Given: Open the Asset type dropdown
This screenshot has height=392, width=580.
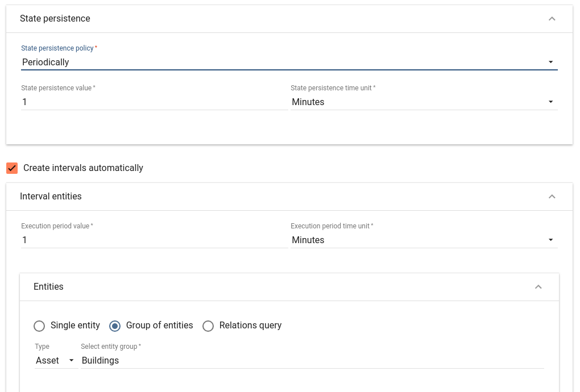Looking at the screenshot, I should tap(56, 361).
